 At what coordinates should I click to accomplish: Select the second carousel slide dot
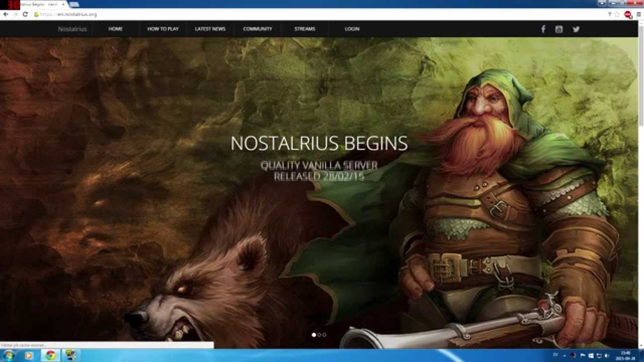(x=319, y=334)
